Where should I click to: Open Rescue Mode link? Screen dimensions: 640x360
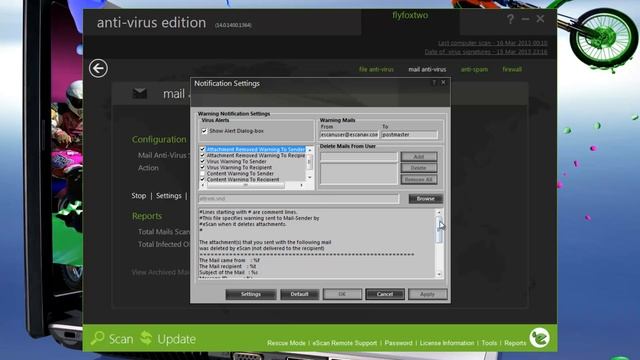286,343
